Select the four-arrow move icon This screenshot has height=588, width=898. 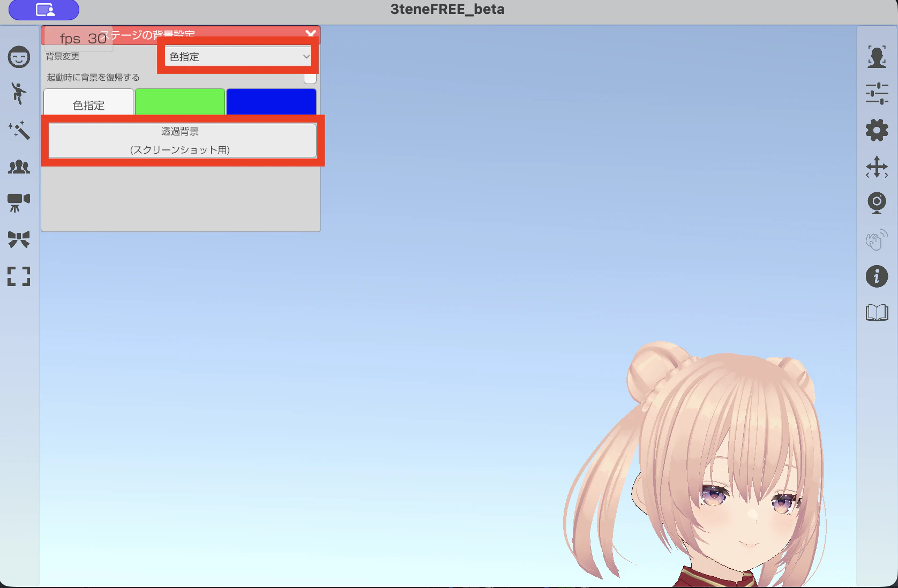tap(877, 167)
